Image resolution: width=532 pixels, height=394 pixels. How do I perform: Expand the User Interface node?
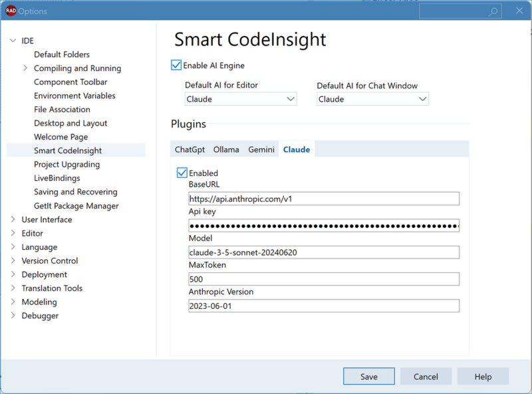13,219
